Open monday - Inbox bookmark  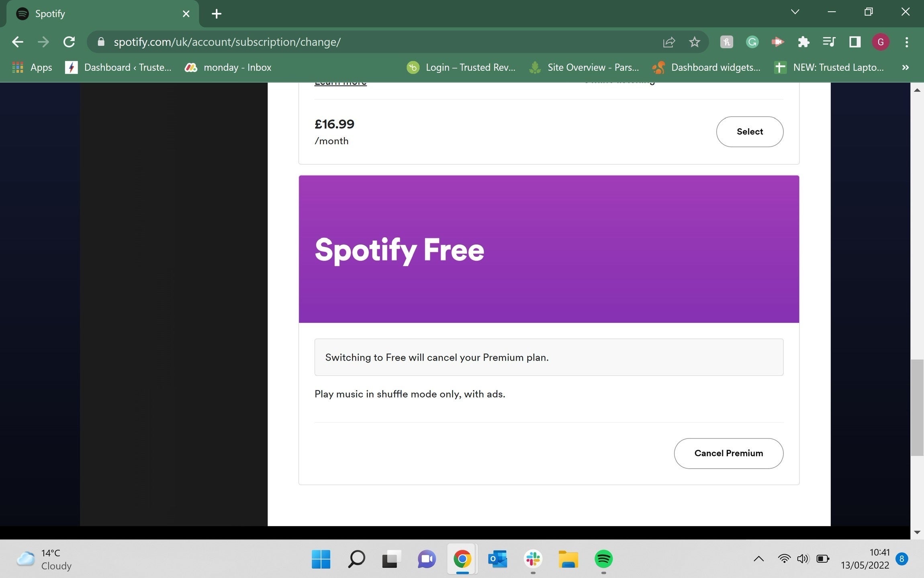(x=228, y=67)
